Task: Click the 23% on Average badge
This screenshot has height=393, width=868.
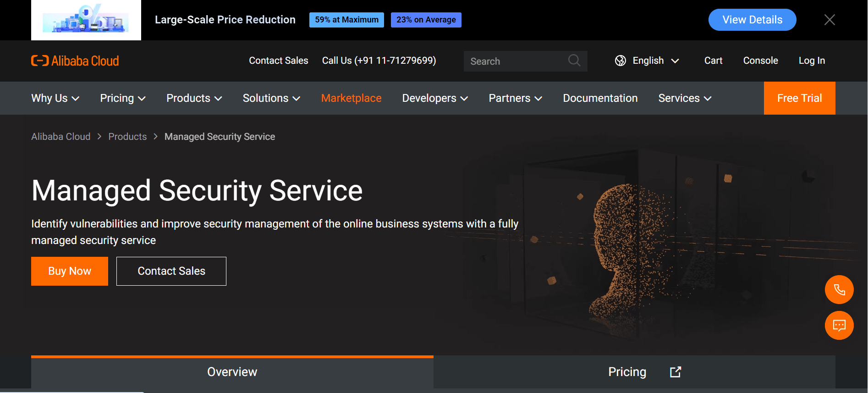Action: [x=426, y=20]
